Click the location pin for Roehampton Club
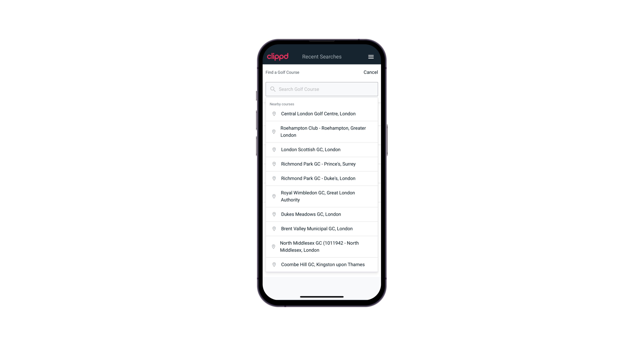 click(x=274, y=132)
